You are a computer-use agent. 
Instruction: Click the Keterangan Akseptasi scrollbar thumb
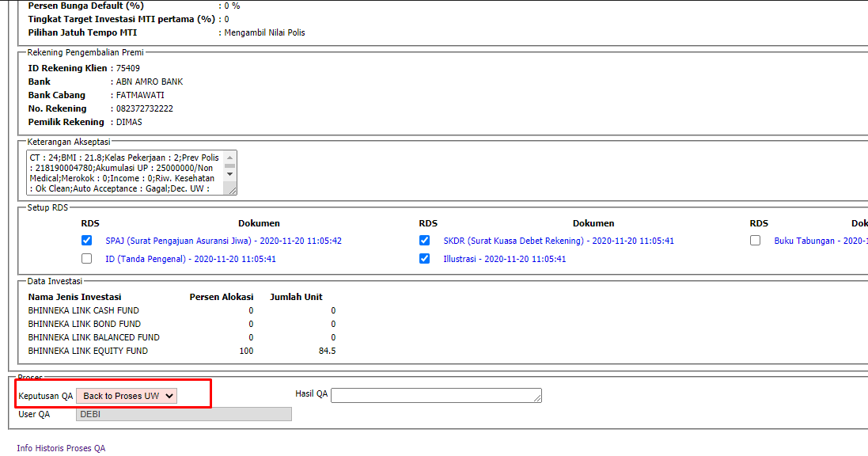click(x=230, y=165)
